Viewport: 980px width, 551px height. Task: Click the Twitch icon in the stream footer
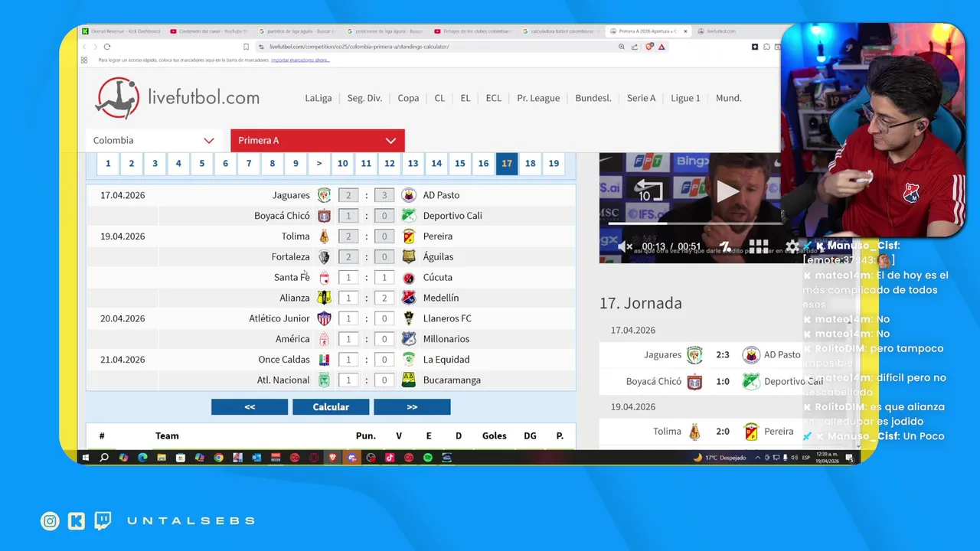(103, 521)
